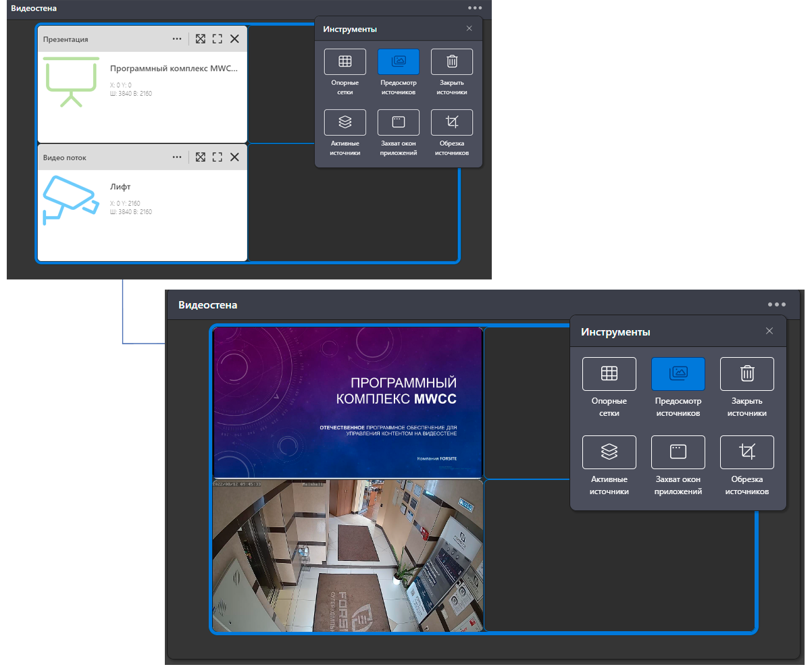
Task: Click the Видео поток window title
Action: [x=65, y=157]
